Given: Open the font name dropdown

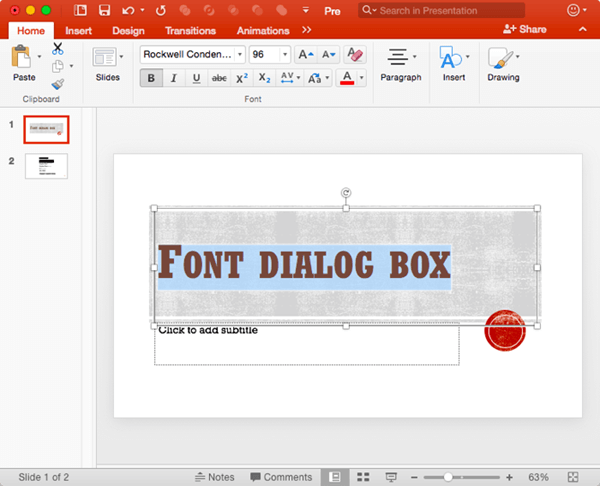Looking at the screenshot, I should [x=238, y=54].
